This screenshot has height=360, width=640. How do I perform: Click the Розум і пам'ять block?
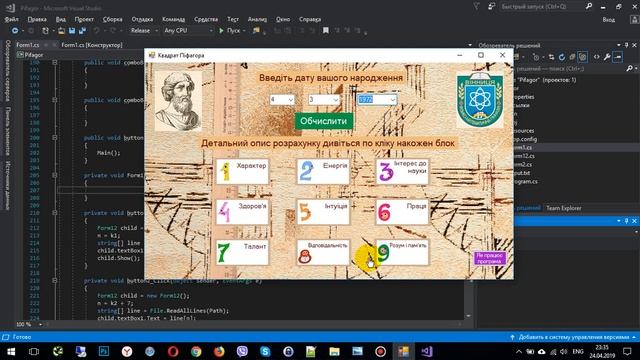pyautogui.click(x=402, y=252)
